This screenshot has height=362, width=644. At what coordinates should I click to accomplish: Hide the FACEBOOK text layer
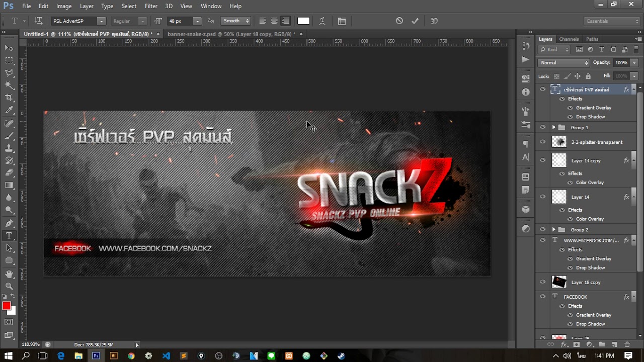[542, 297]
